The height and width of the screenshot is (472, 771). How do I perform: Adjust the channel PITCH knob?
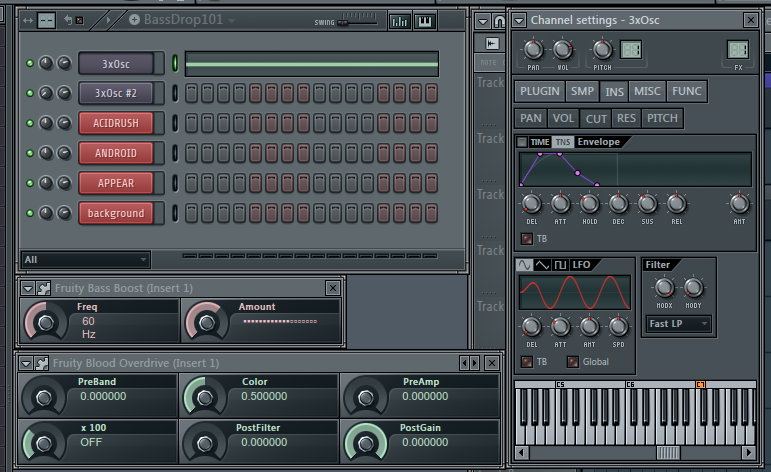point(602,50)
